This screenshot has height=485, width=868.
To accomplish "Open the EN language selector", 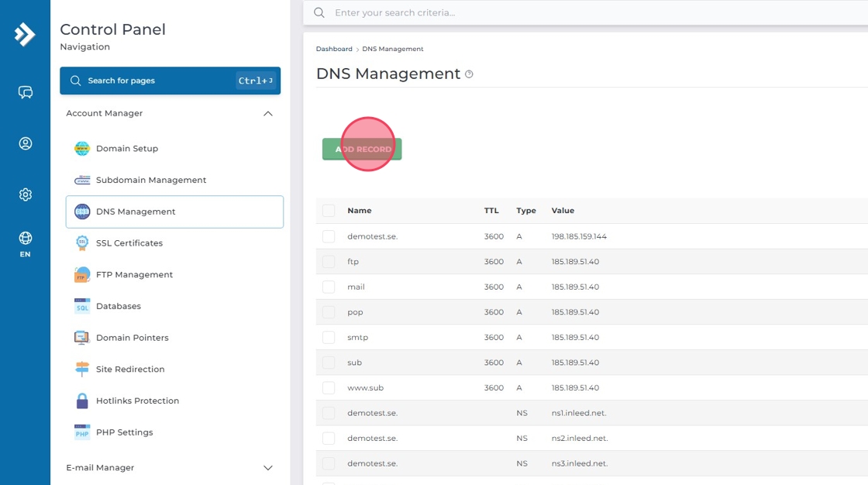I will point(26,244).
